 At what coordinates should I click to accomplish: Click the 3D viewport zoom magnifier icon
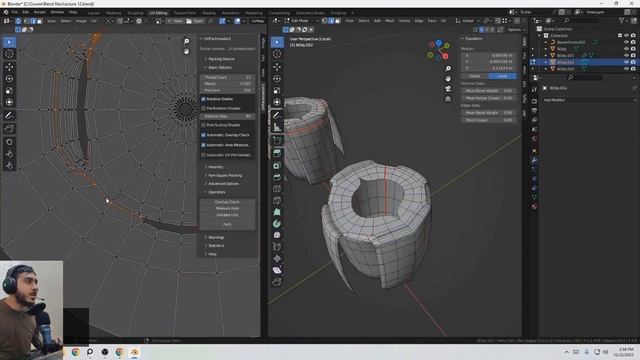[x=448, y=69]
